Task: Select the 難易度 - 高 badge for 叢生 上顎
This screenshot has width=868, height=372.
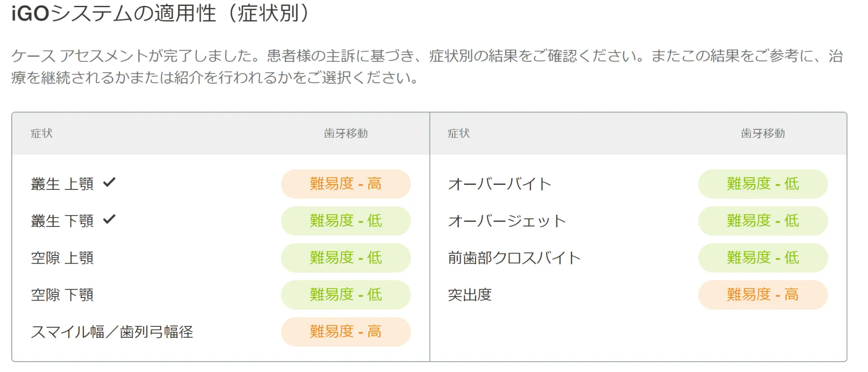Action: (346, 184)
